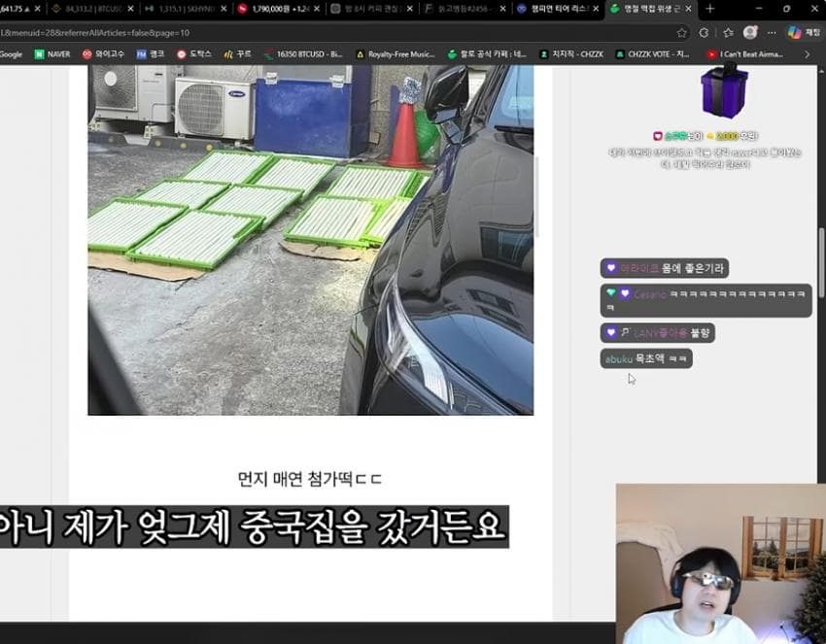This screenshot has height=644, width=826.
Task: Close the 챔피언 티어 리스트 tab
Action: pyautogui.click(x=596, y=9)
